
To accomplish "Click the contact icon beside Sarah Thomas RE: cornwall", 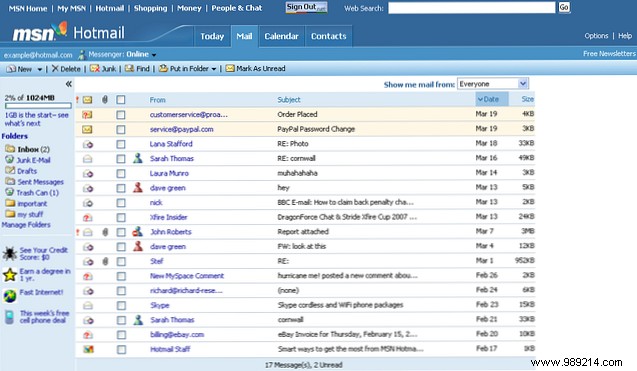I will tap(138, 158).
